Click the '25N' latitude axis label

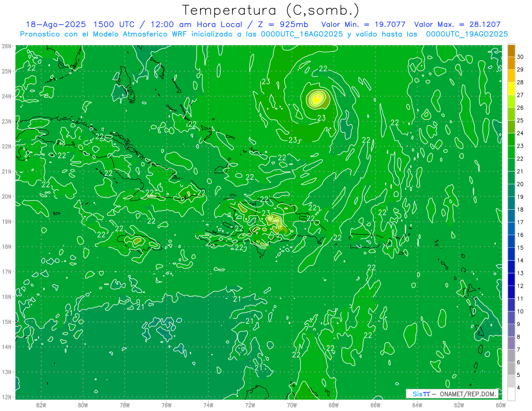point(7,71)
